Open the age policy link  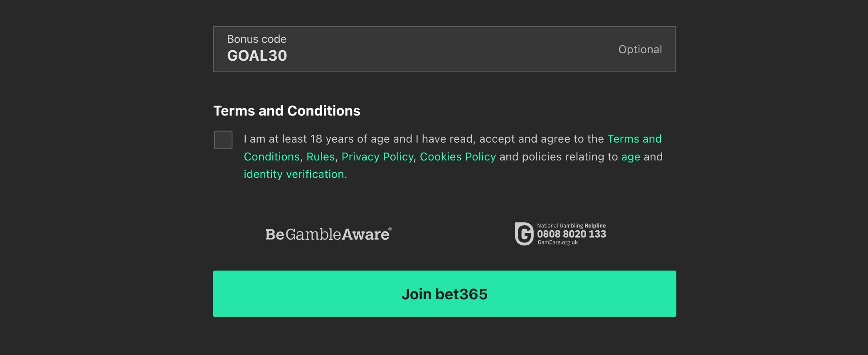631,157
